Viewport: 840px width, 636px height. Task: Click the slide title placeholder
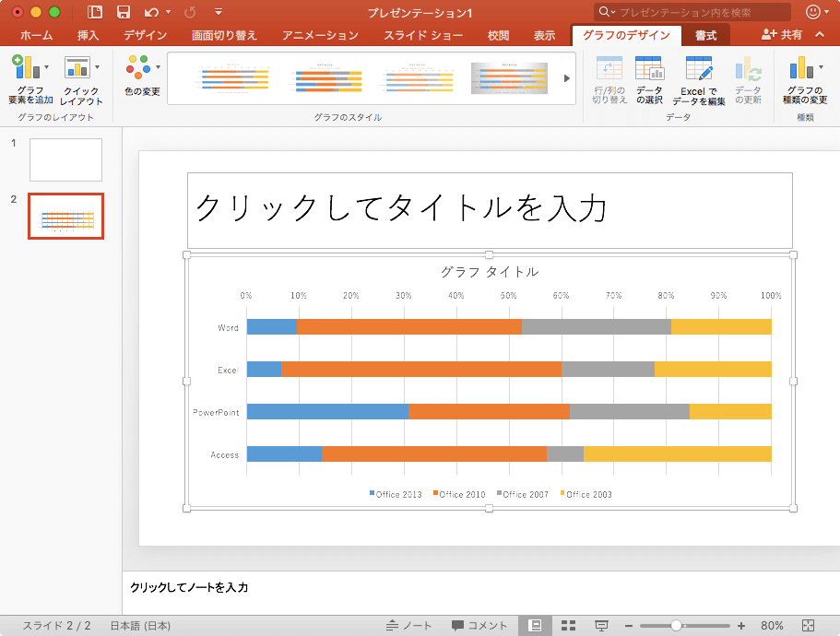tap(490, 210)
